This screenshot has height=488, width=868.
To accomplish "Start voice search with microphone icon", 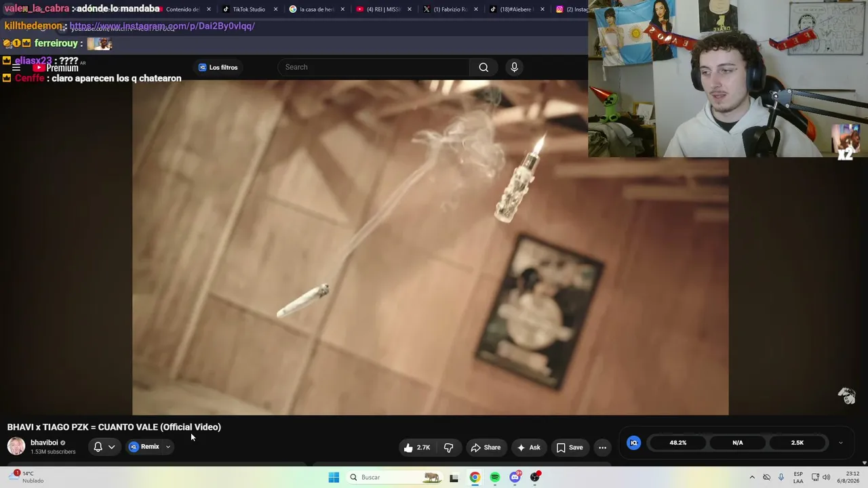I will [514, 67].
